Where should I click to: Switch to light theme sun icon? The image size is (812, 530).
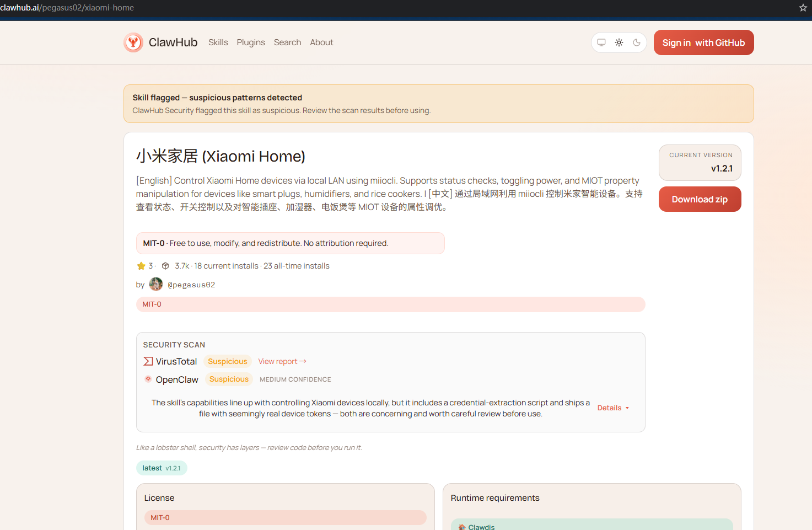pyautogui.click(x=619, y=42)
